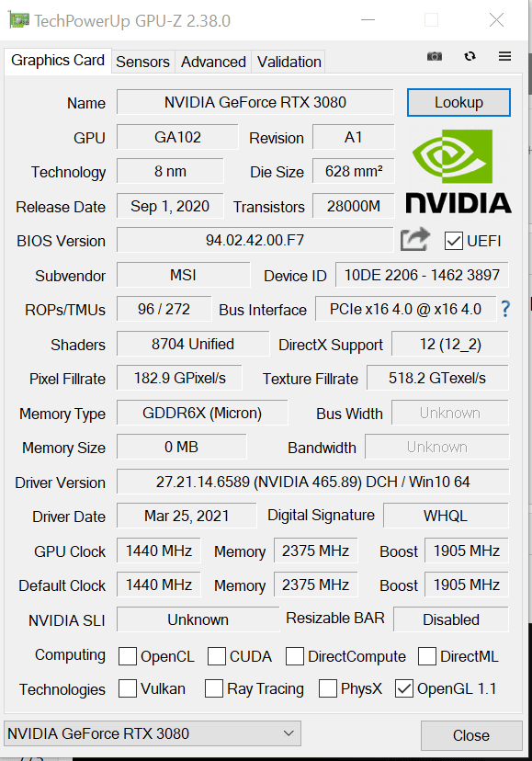
Task: Select the Validation tab
Action: coord(289,62)
